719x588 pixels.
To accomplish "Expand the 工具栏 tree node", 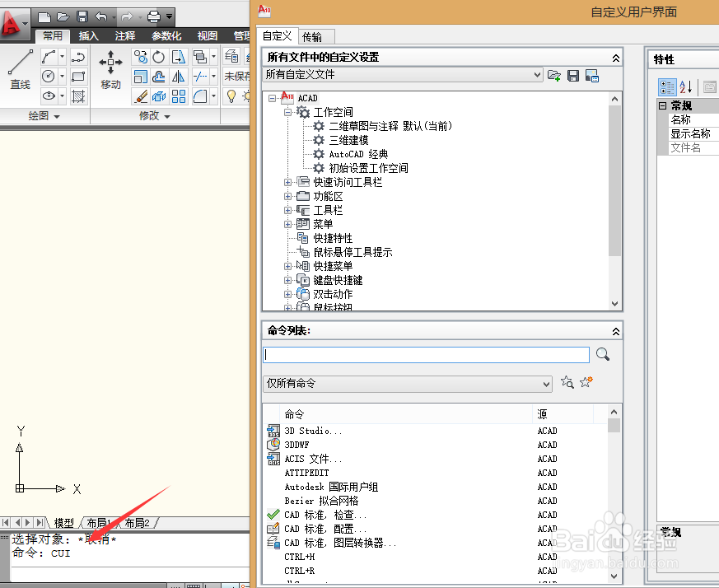I will (287, 211).
